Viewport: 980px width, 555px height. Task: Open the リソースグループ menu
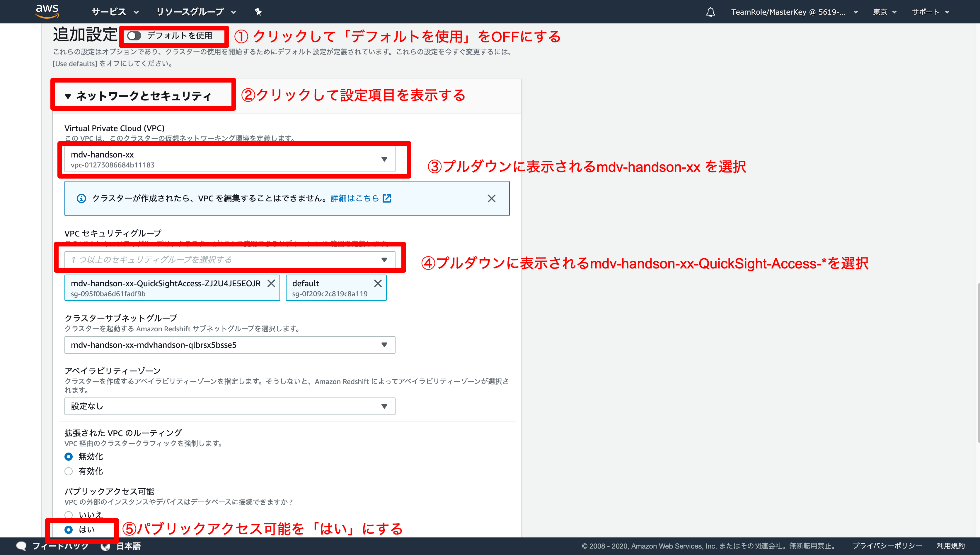tap(196, 12)
